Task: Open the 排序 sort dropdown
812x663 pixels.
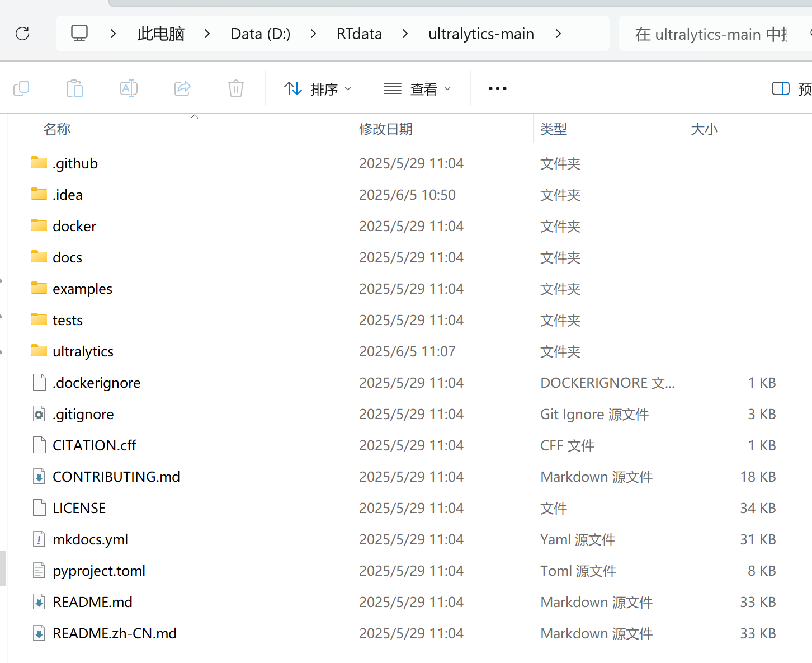Action: pyautogui.click(x=318, y=88)
